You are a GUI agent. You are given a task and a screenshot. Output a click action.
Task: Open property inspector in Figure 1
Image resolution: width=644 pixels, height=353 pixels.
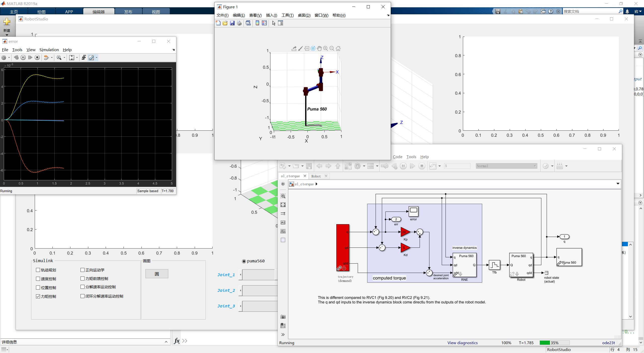[280, 23]
